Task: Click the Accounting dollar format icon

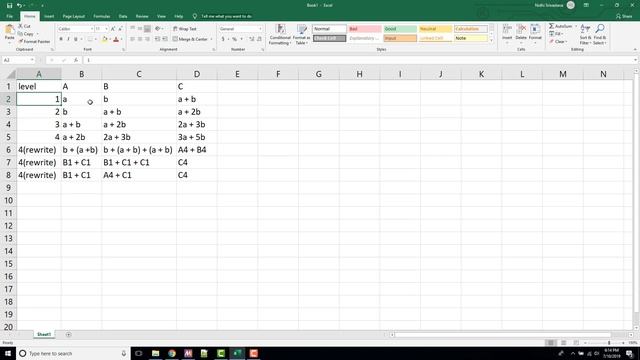Action: (x=223, y=39)
